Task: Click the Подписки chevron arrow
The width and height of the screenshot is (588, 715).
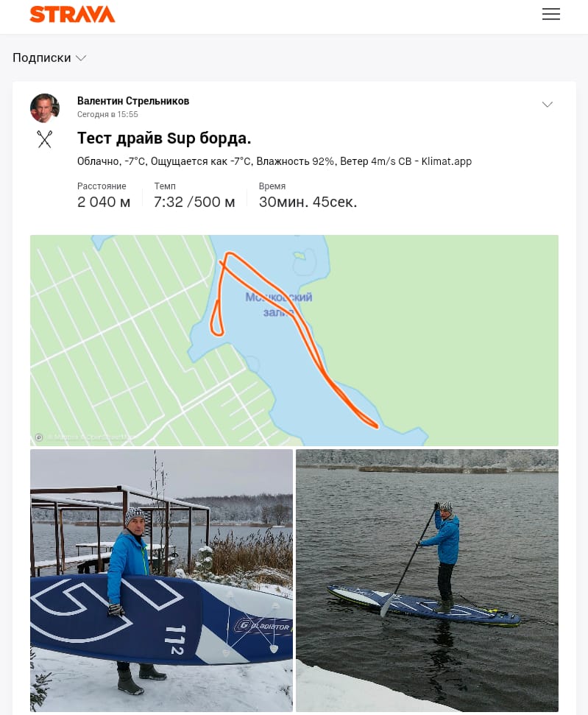Action: pyautogui.click(x=81, y=58)
